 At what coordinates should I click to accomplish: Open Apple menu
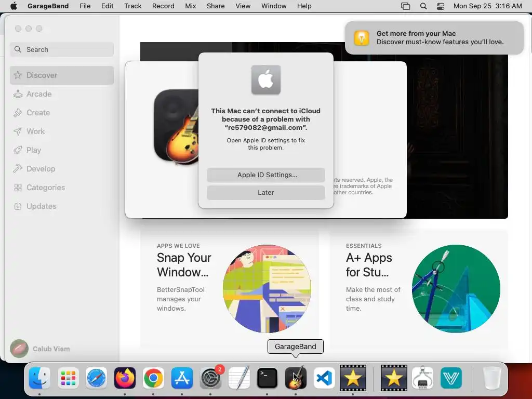[14, 6]
